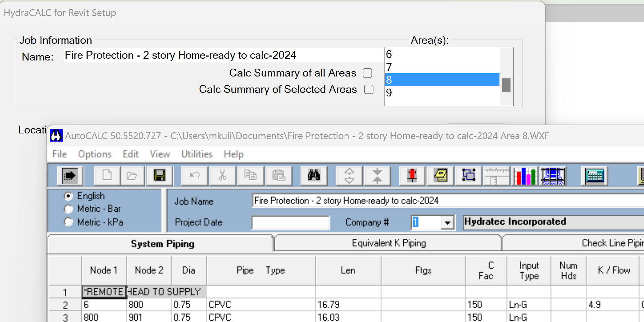644x322 pixels.
Task: Click the Node 1 column header
Action: (104, 270)
